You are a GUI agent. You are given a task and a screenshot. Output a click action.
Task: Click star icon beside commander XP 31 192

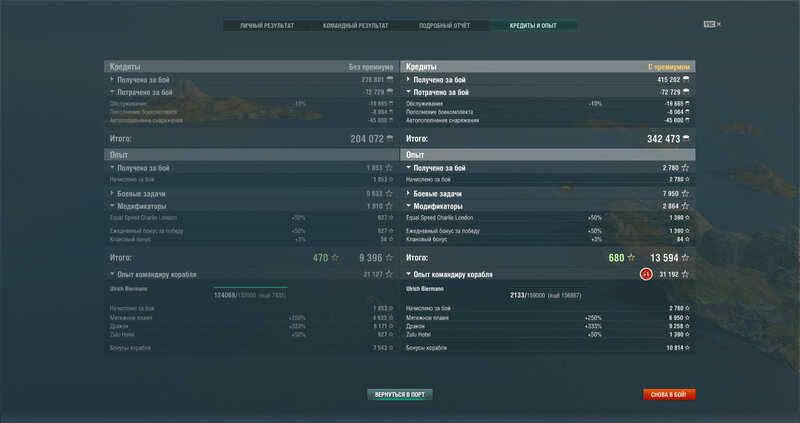(685, 275)
